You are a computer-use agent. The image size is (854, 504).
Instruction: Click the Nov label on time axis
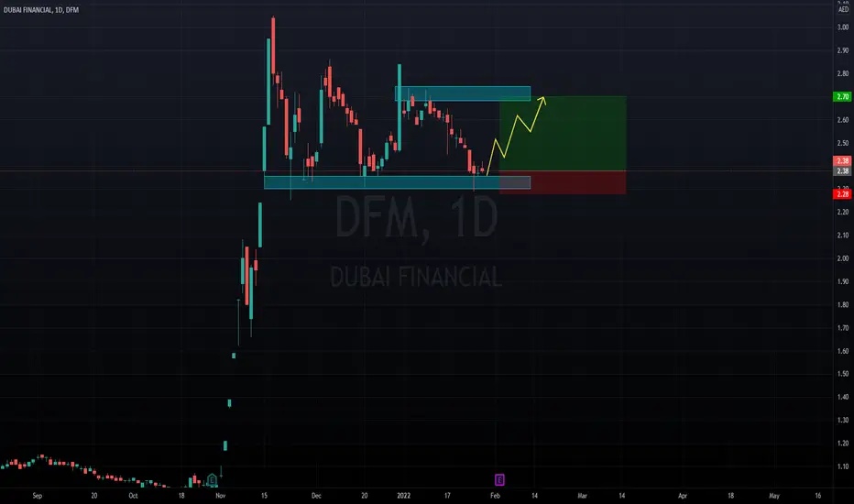[220, 496]
